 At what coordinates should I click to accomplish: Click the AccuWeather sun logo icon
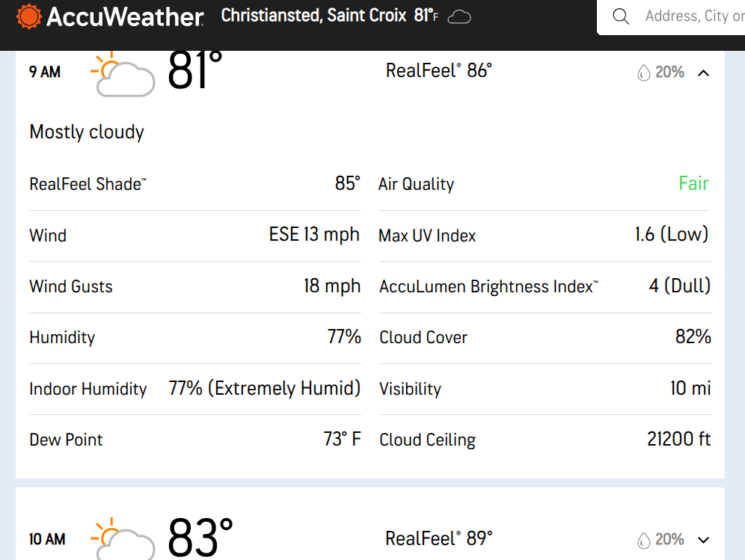tap(29, 16)
